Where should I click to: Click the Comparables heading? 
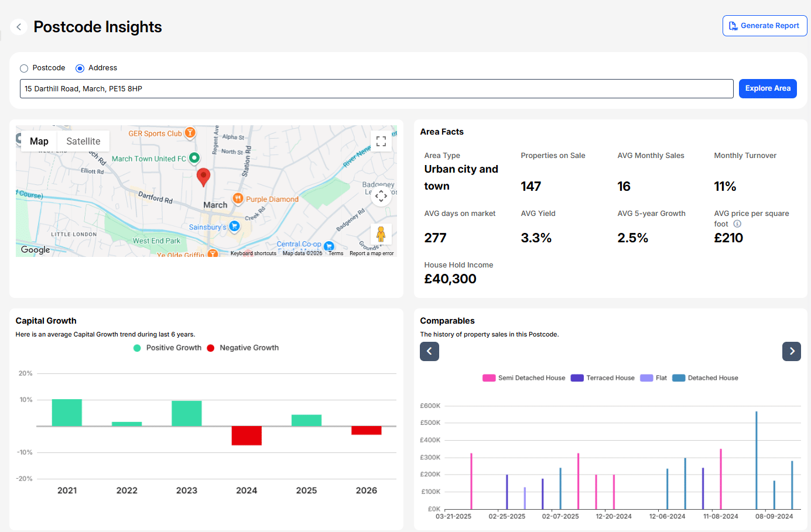[x=447, y=321]
